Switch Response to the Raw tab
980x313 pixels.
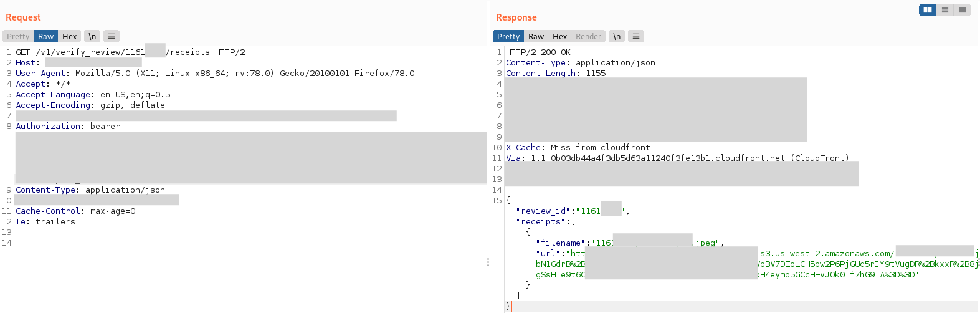click(x=536, y=37)
